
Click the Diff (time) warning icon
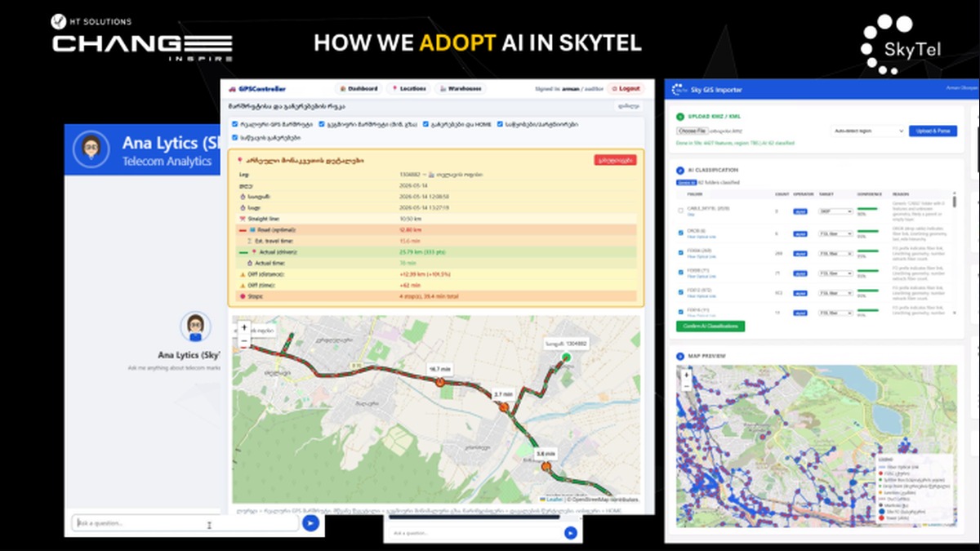coord(243,285)
